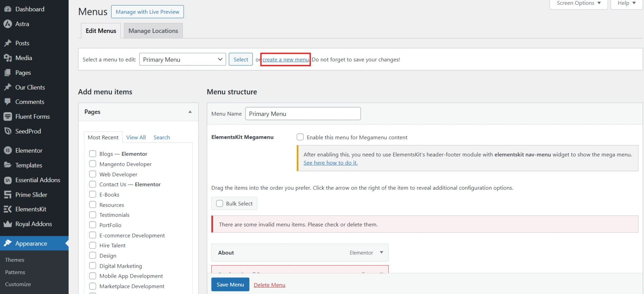Image resolution: width=644 pixels, height=294 pixels.
Task: Open the Themes submenu item
Action: [15, 260]
